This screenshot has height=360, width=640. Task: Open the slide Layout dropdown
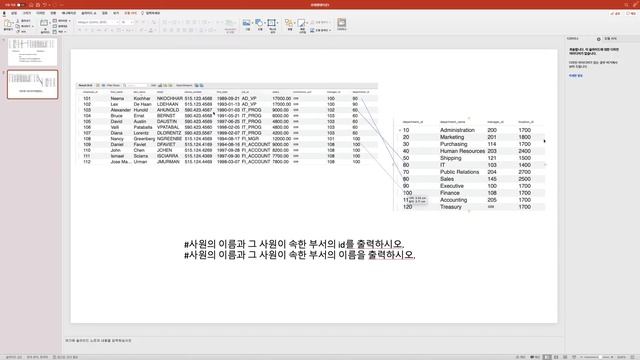pos(61,21)
